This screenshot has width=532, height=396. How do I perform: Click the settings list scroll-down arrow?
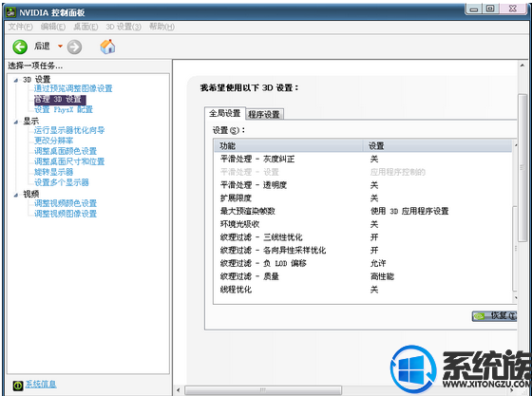point(515,297)
